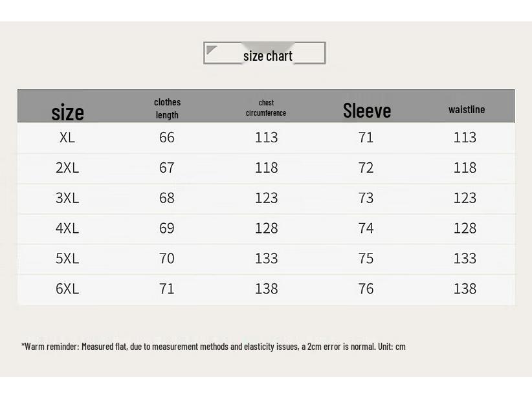Choose the 4XL size row label

tap(67, 228)
